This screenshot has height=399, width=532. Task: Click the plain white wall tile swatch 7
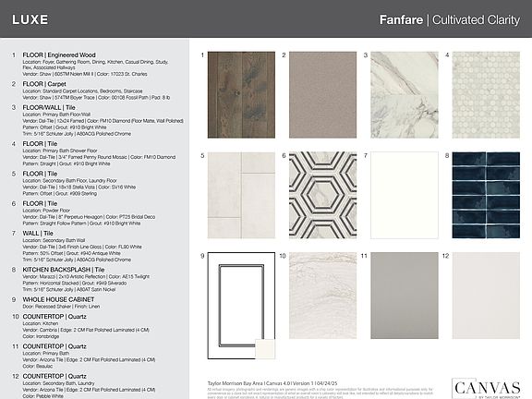(405, 195)
